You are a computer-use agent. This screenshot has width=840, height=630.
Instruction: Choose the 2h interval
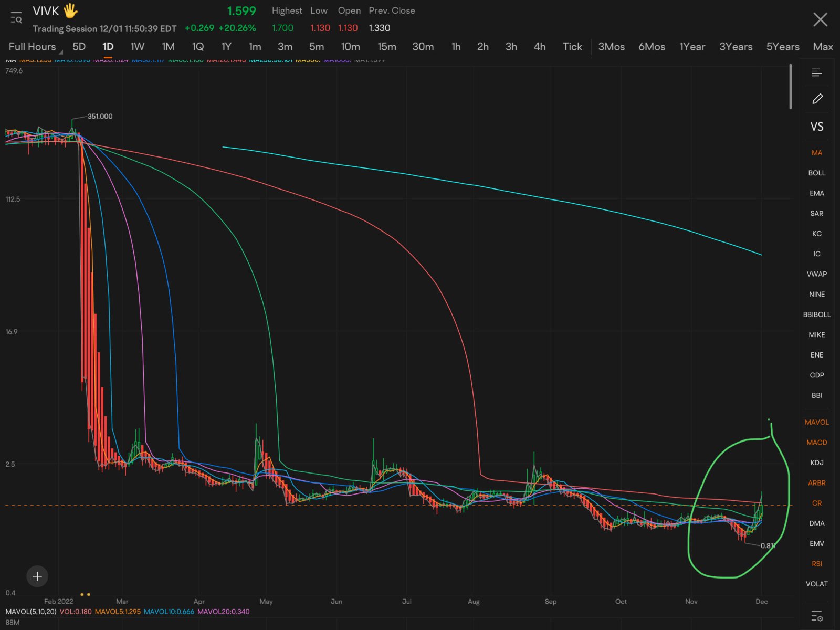click(x=483, y=47)
